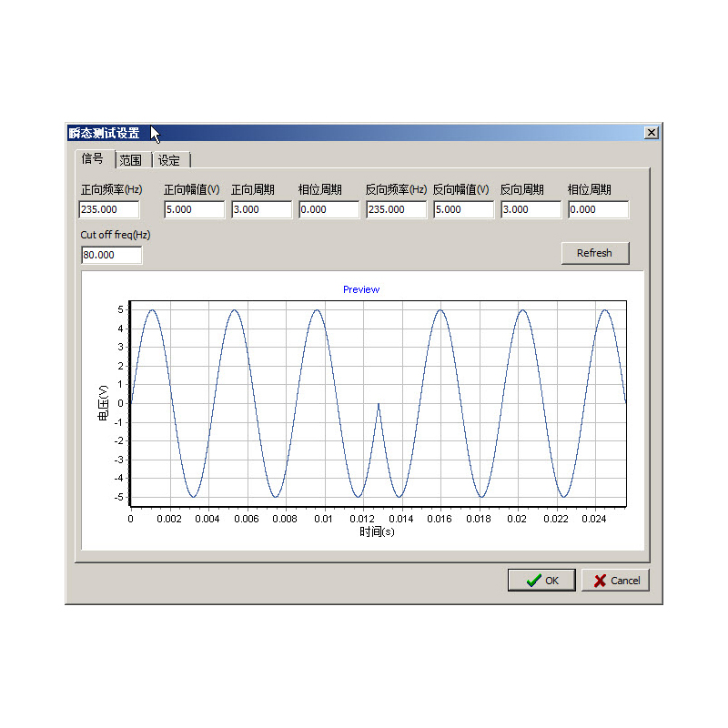
Task: Click the 时间(s) axis label
Action: tap(377, 532)
